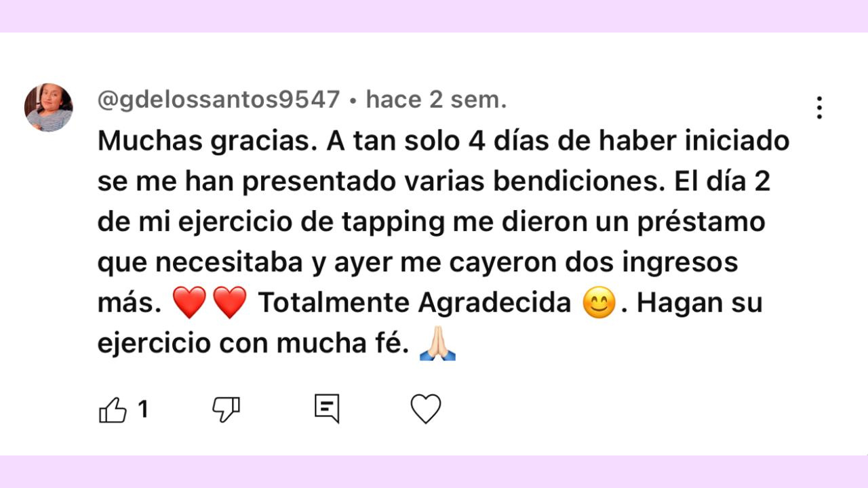
Task: Click the smiling face emoji
Action: (x=599, y=304)
